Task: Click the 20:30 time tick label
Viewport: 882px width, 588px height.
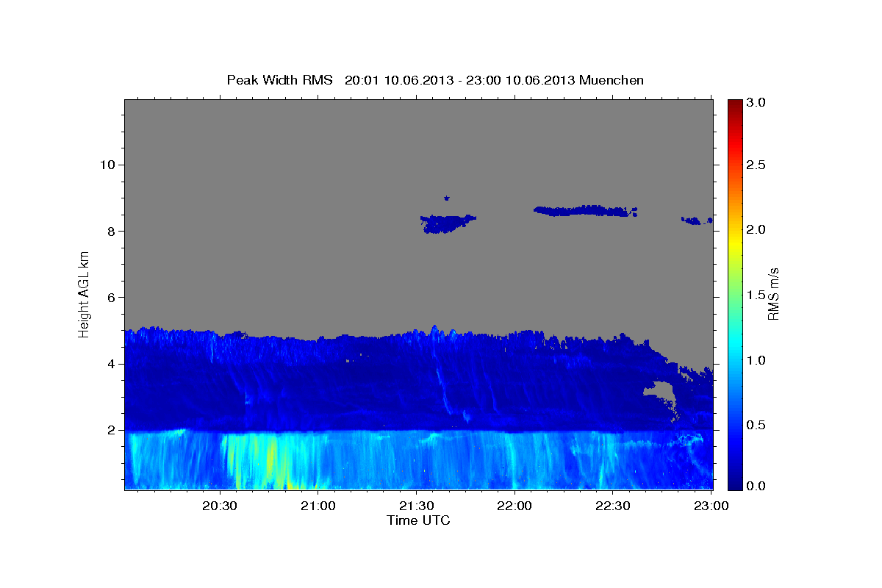Action: tap(220, 506)
